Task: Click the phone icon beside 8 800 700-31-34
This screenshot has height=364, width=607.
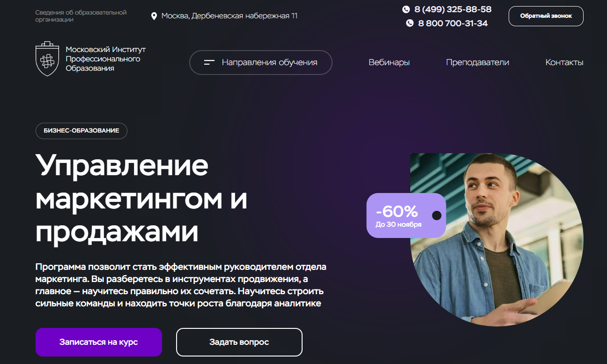Action: tap(410, 23)
